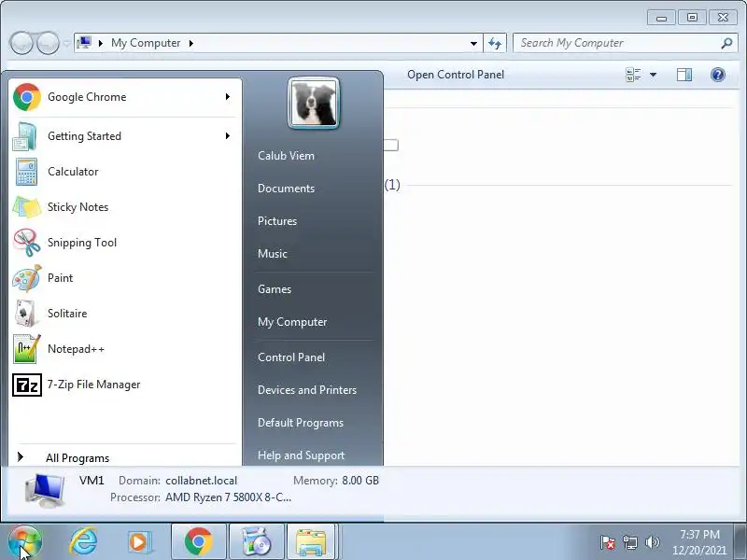
Task: Open Devices and Printers
Action: coord(307,390)
